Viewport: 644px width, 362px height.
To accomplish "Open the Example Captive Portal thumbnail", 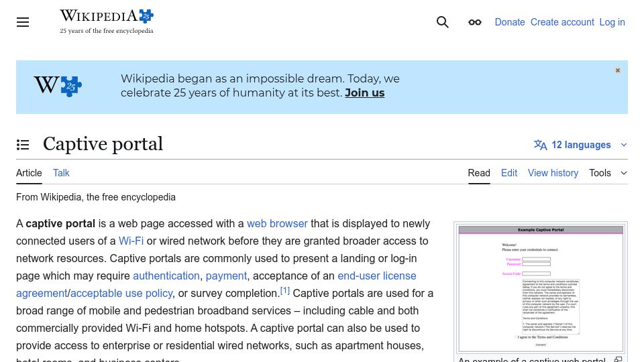I will point(541,288).
